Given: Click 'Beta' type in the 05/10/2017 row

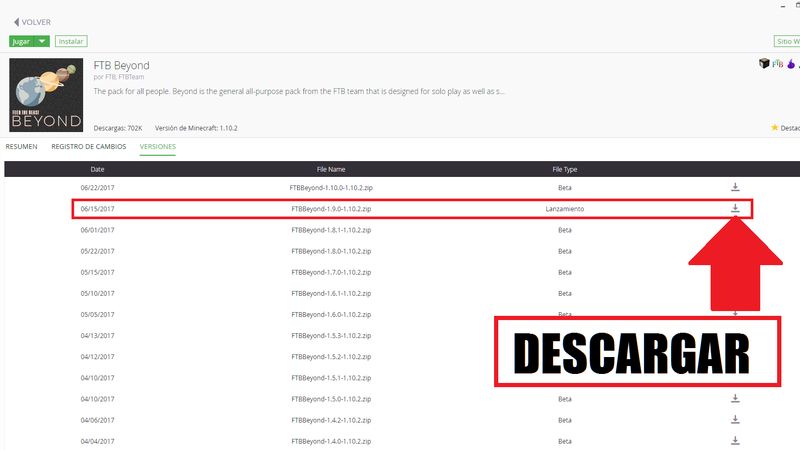Looking at the screenshot, I should (x=565, y=293).
